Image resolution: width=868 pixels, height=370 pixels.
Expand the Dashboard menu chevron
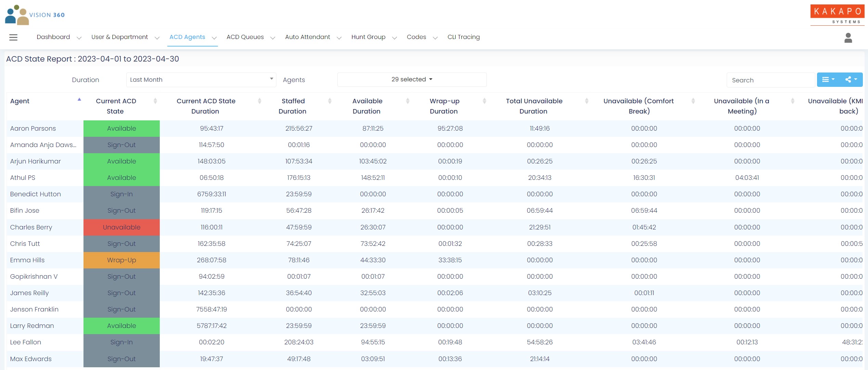[x=79, y=38]
